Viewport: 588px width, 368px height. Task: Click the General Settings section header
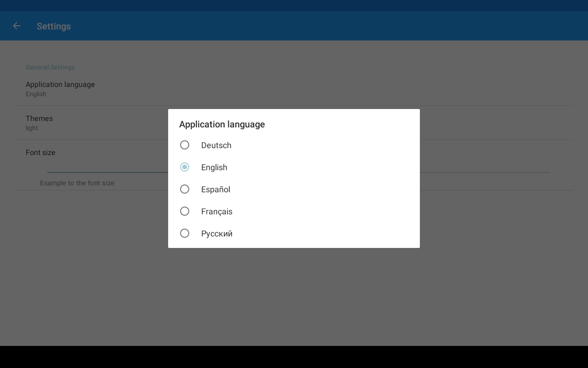coord(51,67)
